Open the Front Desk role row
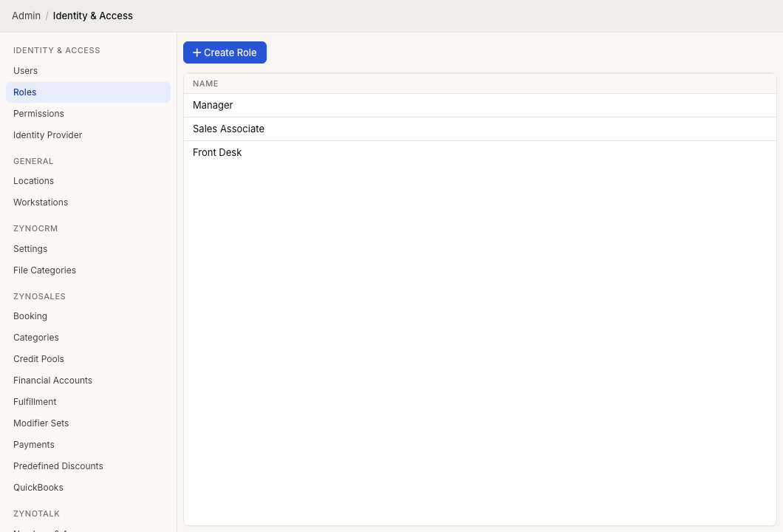The image size is (783, 532). pos(480,152)
